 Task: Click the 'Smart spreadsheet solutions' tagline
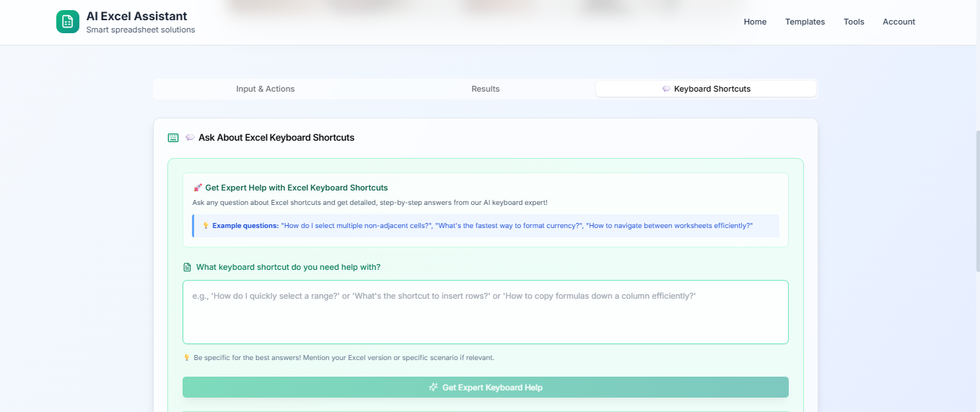pos(141,30)
